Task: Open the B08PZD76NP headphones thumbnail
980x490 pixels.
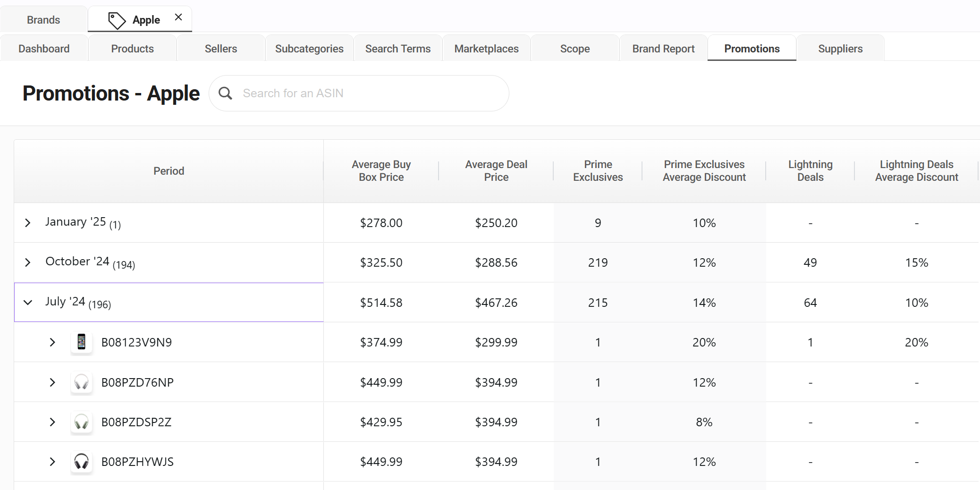Action: [x=81, y=382]
